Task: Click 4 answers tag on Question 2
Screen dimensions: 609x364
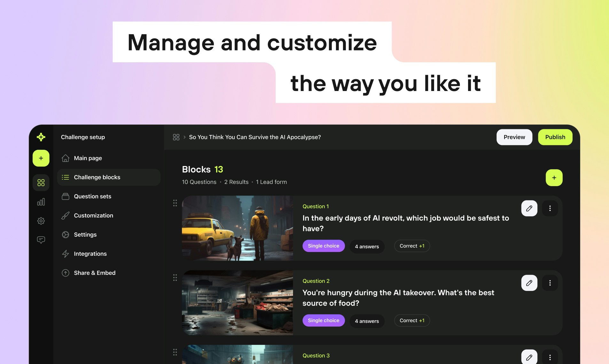Action: (x=367, y=321)
